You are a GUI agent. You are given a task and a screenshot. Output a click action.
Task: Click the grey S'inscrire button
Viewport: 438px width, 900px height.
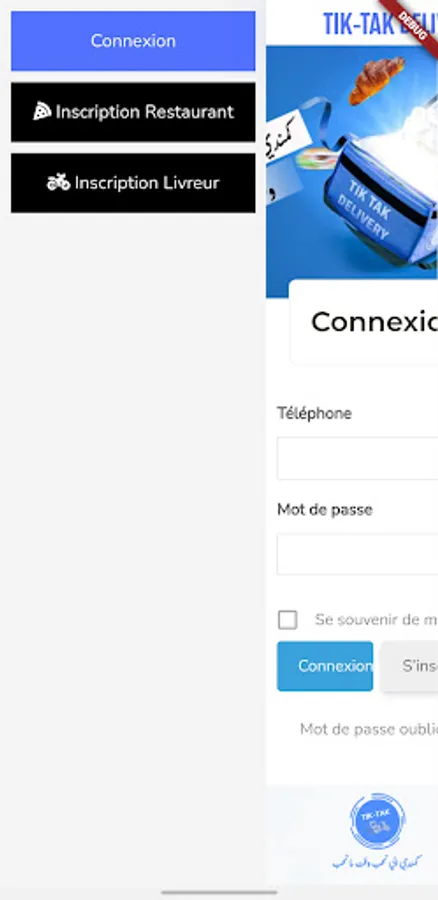pos(410,666)
